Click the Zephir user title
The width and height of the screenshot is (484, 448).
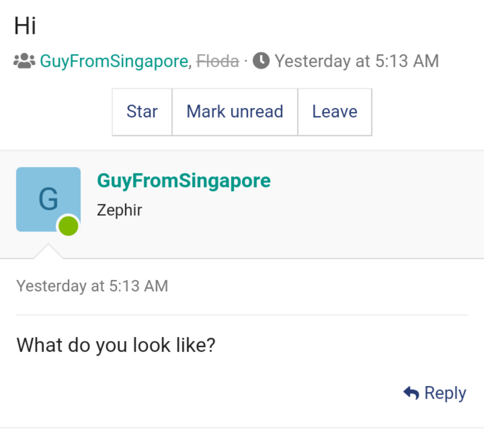(x=119, y=210)
